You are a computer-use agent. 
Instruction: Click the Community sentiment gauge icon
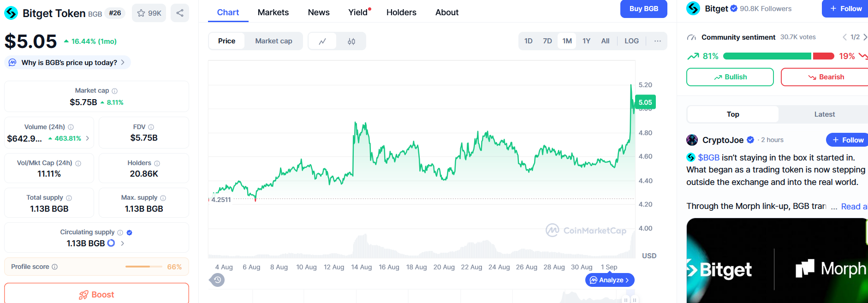691,37
